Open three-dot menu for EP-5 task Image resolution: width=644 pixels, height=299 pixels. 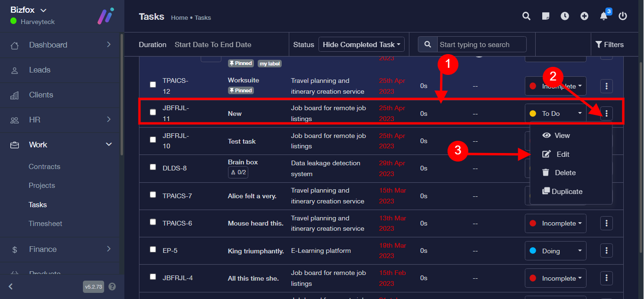pyautogui.click(x=606, y=251)
